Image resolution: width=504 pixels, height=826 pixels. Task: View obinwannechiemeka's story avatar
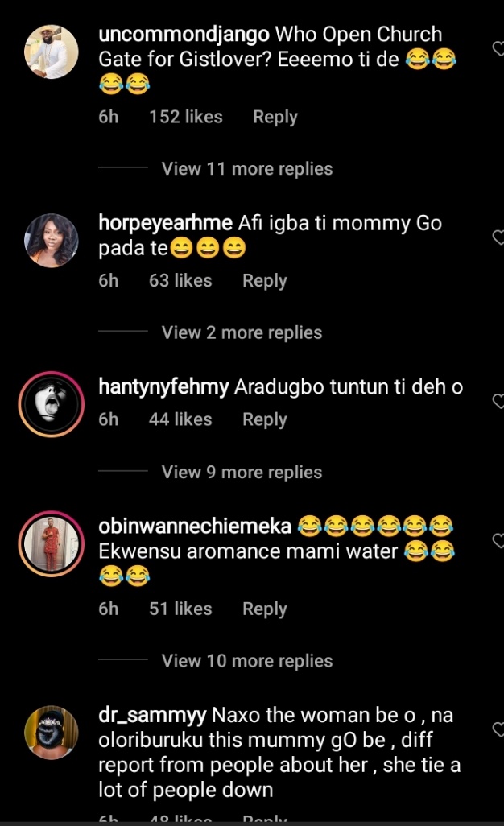(52, 543)
